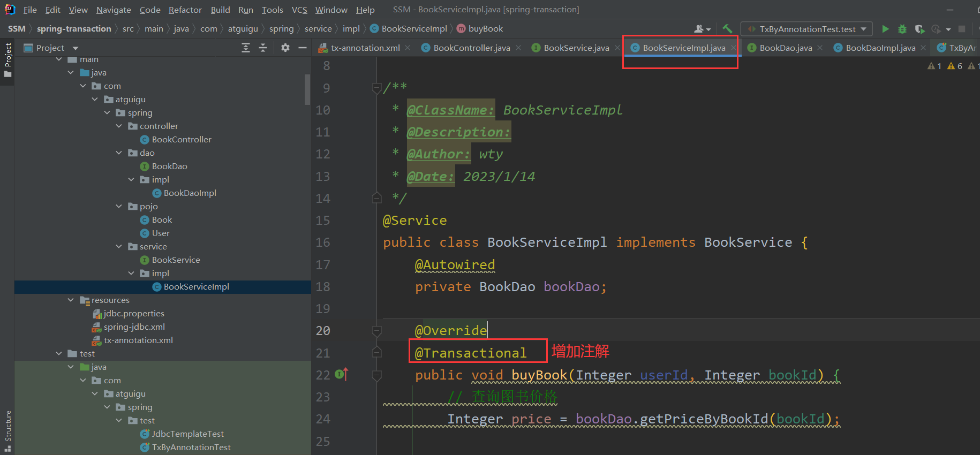Hide the Project panel with minus icon
This screenshot has width=980, height=455.
click(x=303, y=48)
